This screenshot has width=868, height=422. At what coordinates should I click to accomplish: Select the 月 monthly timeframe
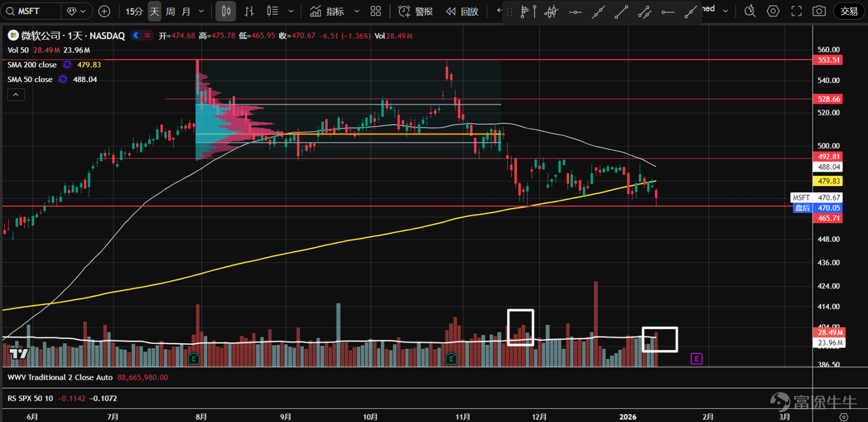coord(186,11)
